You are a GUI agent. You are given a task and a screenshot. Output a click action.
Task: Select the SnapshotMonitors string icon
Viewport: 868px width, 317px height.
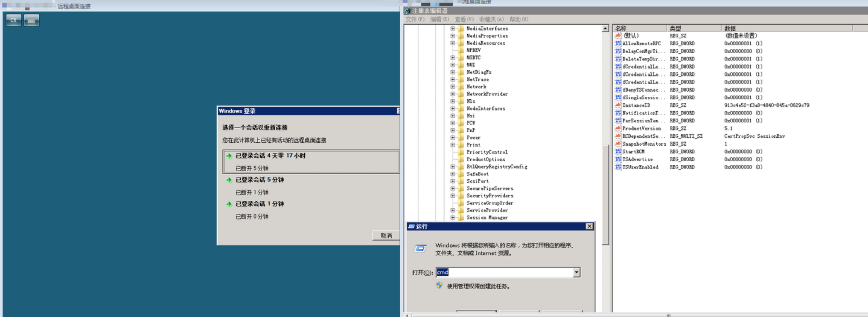[618, 144]
